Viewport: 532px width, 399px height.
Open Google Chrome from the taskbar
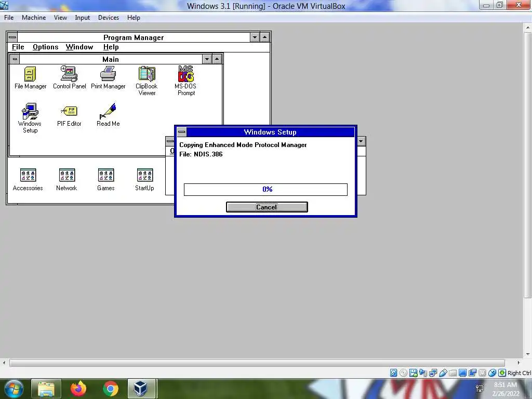(110, 389)
